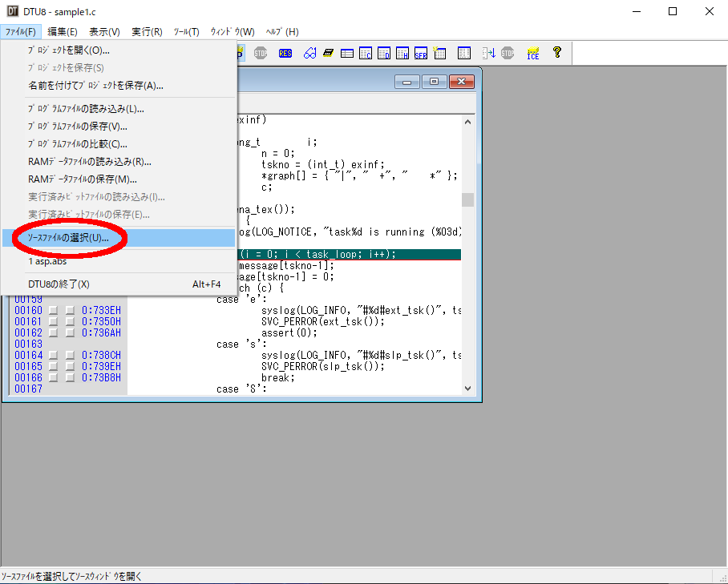728x584 pixels.
Task: Click the grid window icon left of step arrow
Action: click(464, 53)
